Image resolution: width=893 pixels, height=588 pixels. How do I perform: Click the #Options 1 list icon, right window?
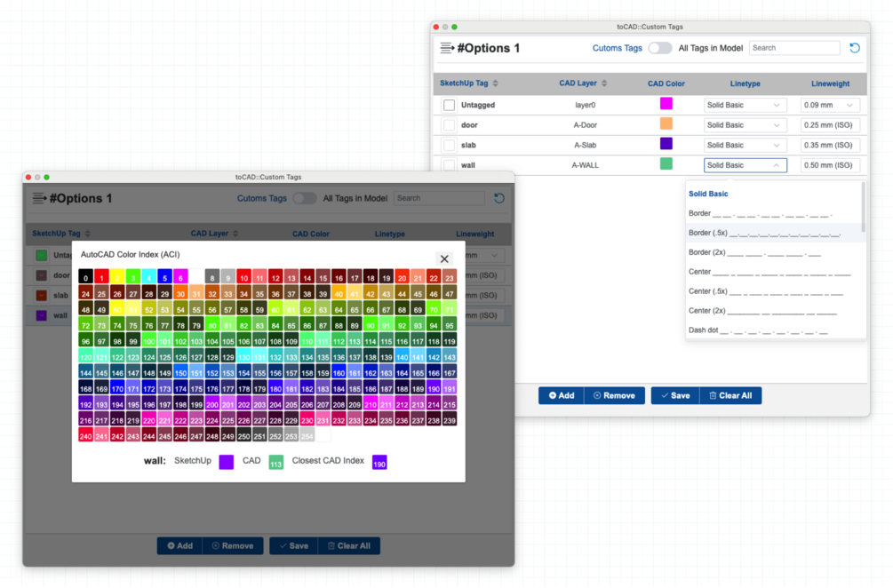tap(447, 48)
